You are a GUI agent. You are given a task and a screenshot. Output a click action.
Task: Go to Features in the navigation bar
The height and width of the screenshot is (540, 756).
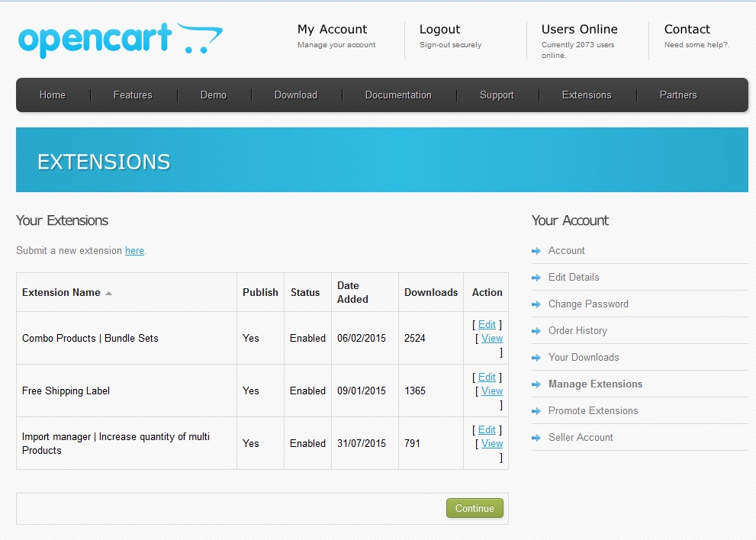tap(133, 95)
